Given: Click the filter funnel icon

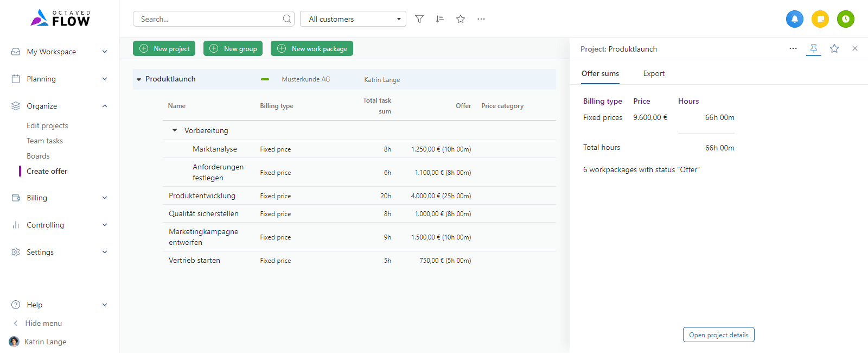Looking at the screenshot, I should (x=419, y=19).
